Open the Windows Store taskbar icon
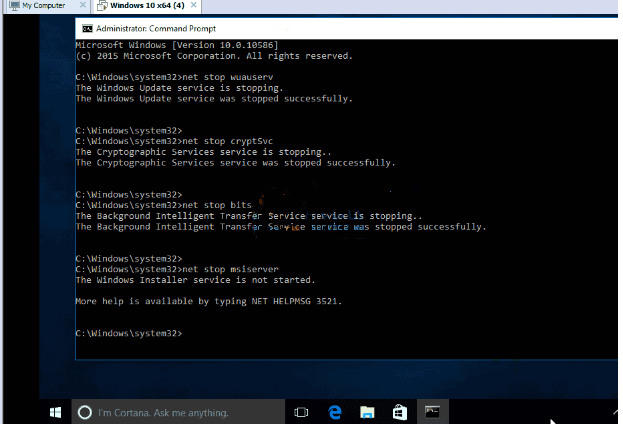Viewport: 623px width, 424px height. pos(400,412)
